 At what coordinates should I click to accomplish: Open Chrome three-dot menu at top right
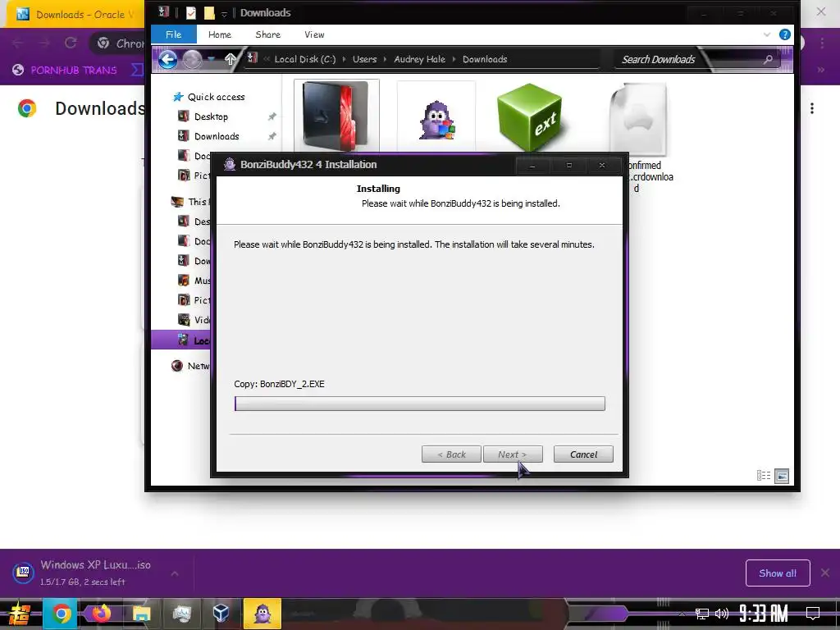(x=822, y=43)
